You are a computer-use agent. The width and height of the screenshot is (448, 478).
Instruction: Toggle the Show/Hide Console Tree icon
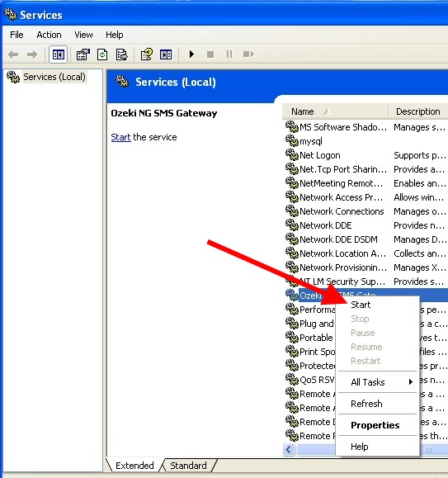point(59,54)
